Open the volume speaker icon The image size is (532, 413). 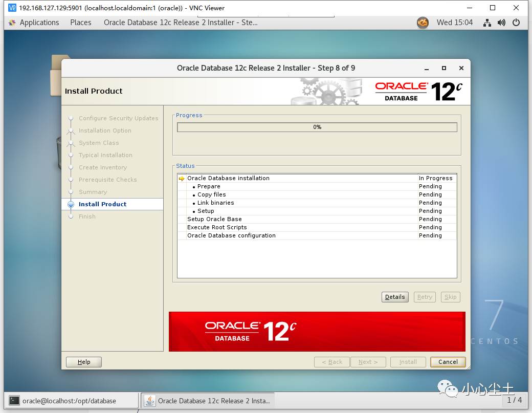[501, 23]
